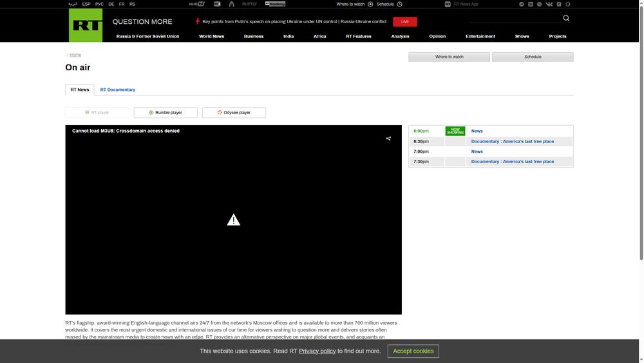Open the search magnifier icon
This screenshot has height=363, width=644.
[x=566, y=18]
